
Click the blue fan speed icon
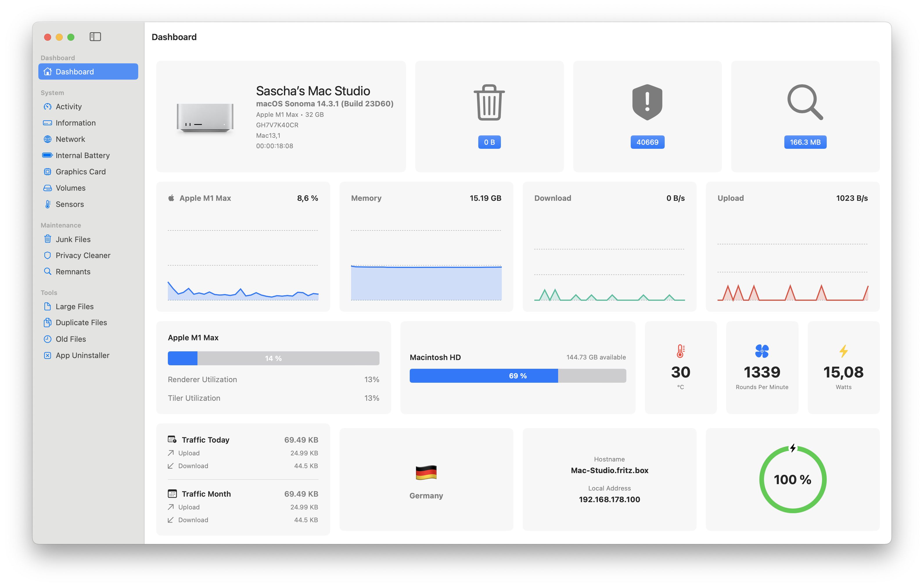tap(762, 351)
